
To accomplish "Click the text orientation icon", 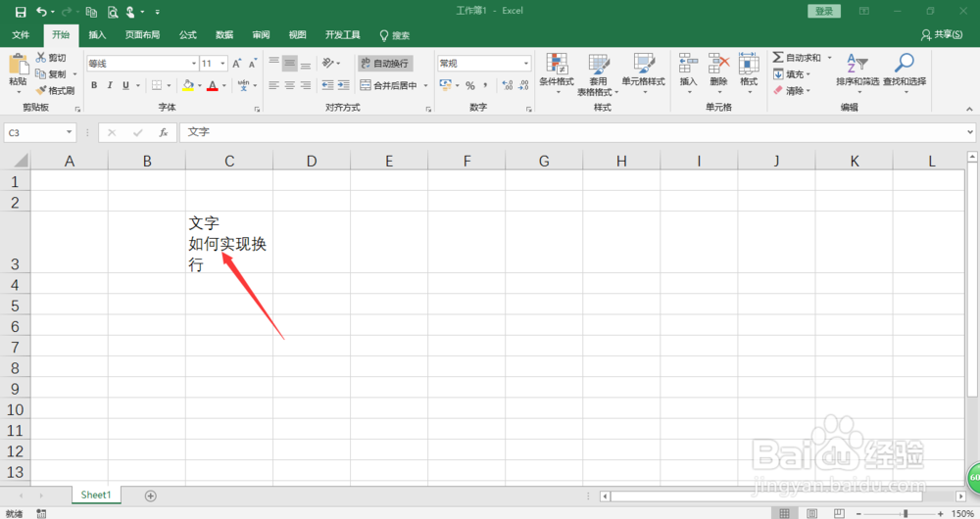I will [x=328, y=63].
